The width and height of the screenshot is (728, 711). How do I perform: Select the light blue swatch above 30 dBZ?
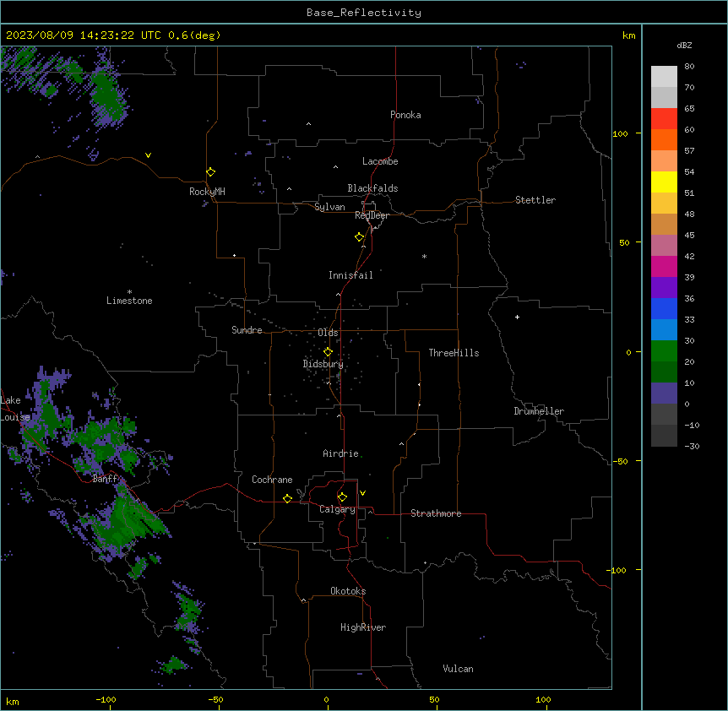(664, 330)
